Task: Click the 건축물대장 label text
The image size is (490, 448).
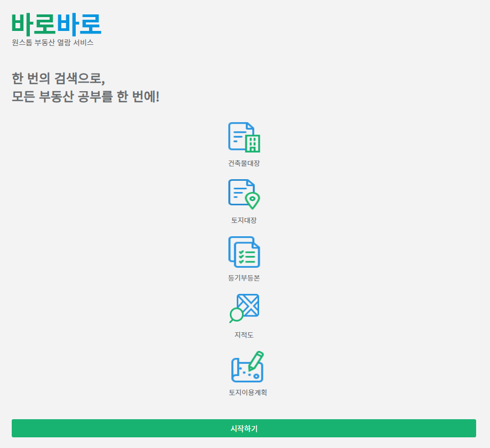Action: 244,163
